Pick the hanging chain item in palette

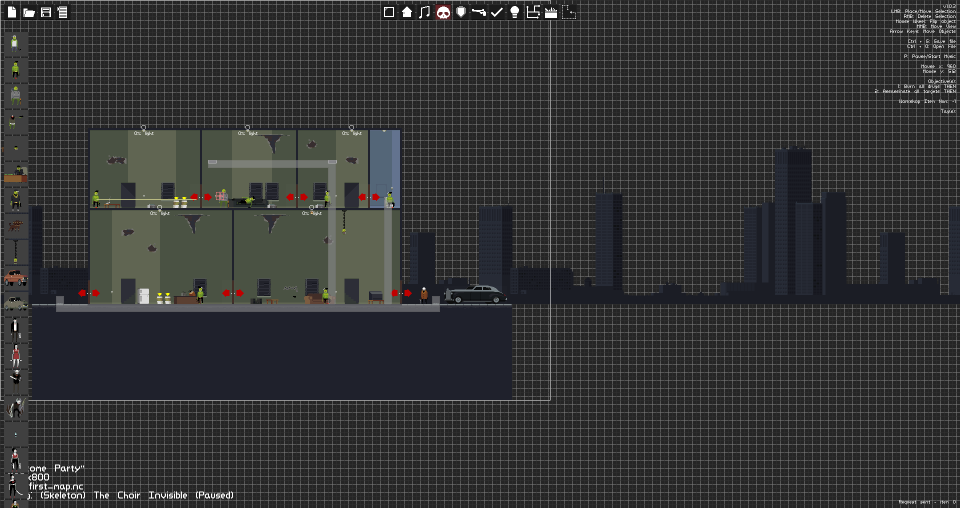tap(15, 252)
